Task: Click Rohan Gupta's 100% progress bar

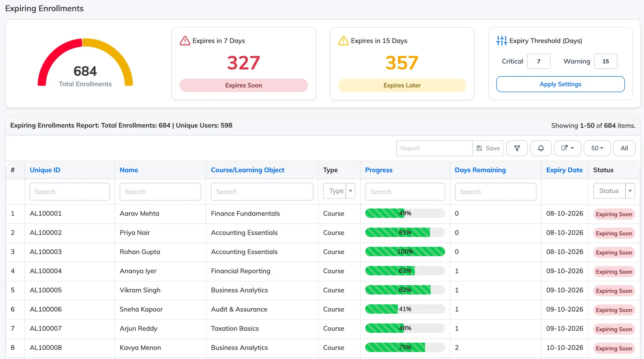Action: click(405, 252)
